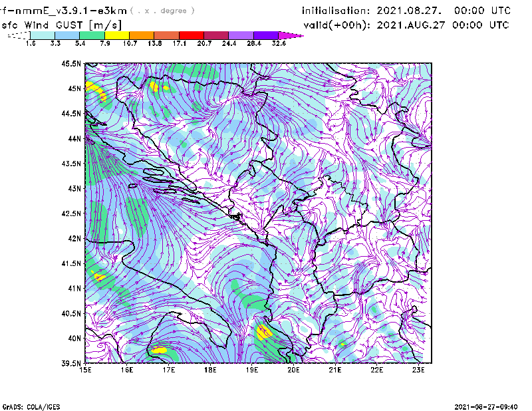
Task: Click the 16E longitude label
Action: [x=127, y=370]
